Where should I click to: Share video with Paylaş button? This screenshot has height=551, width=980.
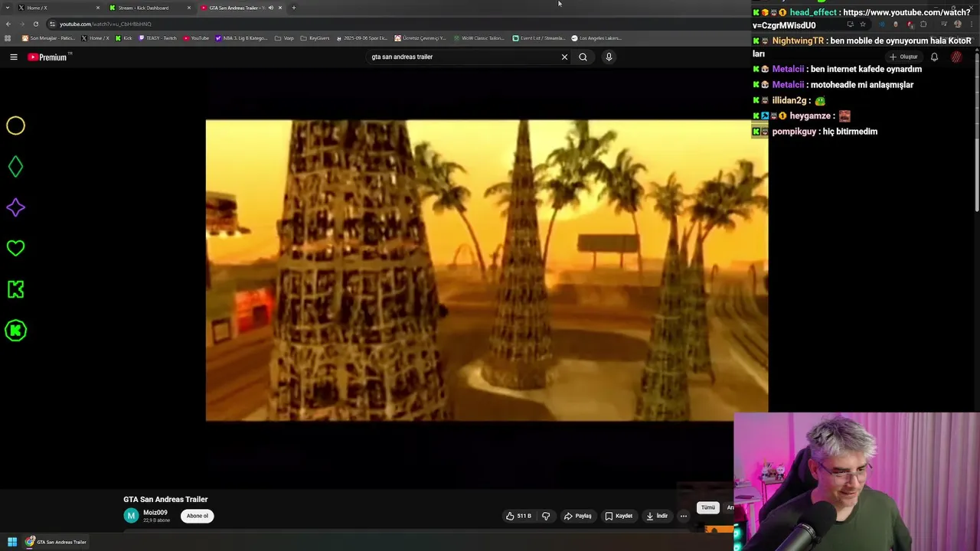point(578,516)
